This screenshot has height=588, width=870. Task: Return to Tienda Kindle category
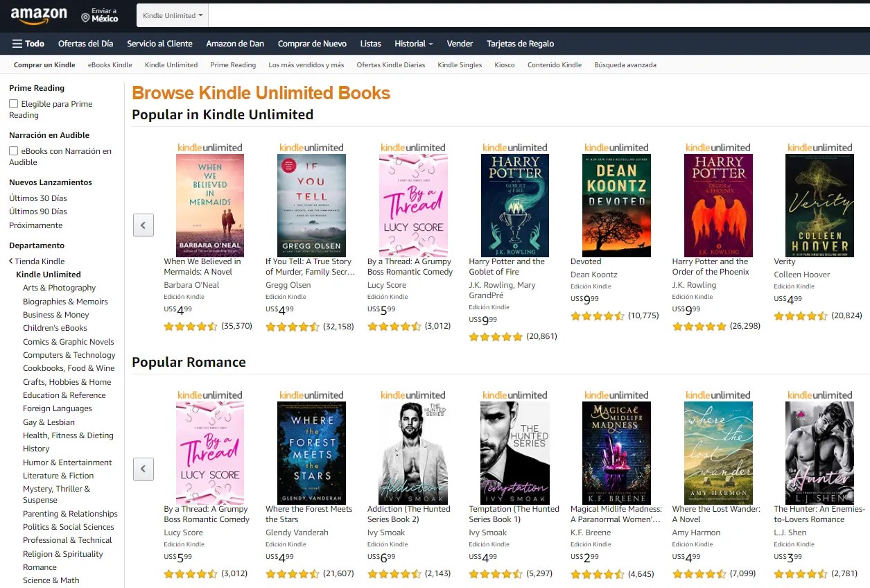(x=36, y=261)
